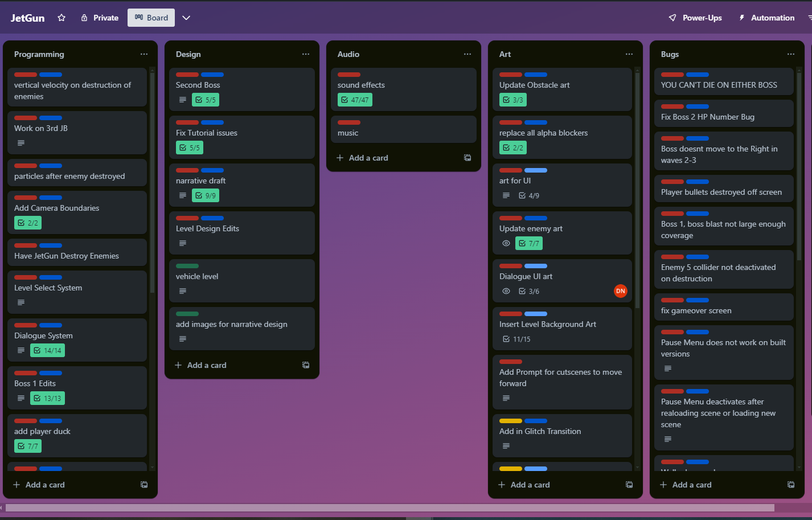Open Design list actions menu
The image size is (812, 520).
click(x=306, y=54)
